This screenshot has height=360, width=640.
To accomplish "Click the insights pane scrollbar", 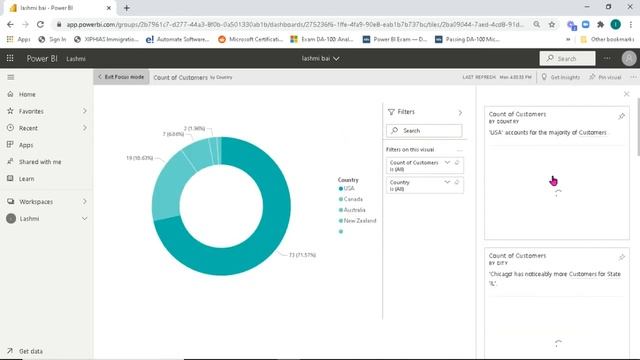I will pyautogui.click(x=638, y=127).
